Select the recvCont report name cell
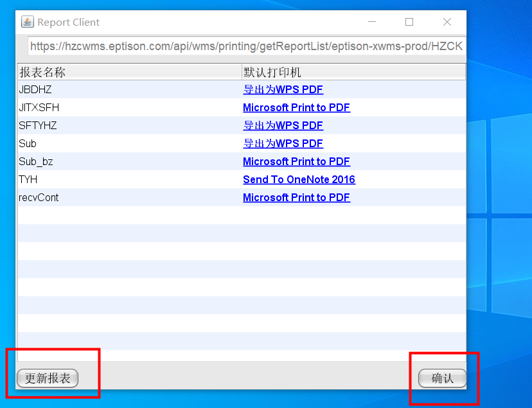532x408 pixels. (x=39, y=198)
